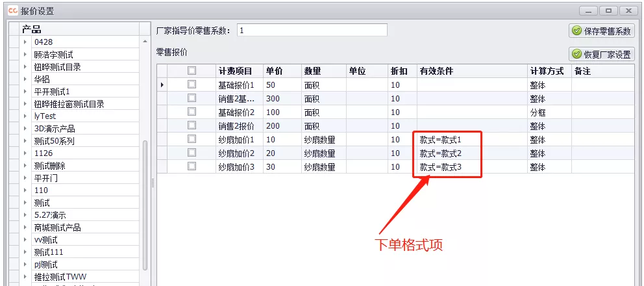Screen dimensions: 644x286
Task: Select 平开门 in product tree
Action: pos(49,178)
